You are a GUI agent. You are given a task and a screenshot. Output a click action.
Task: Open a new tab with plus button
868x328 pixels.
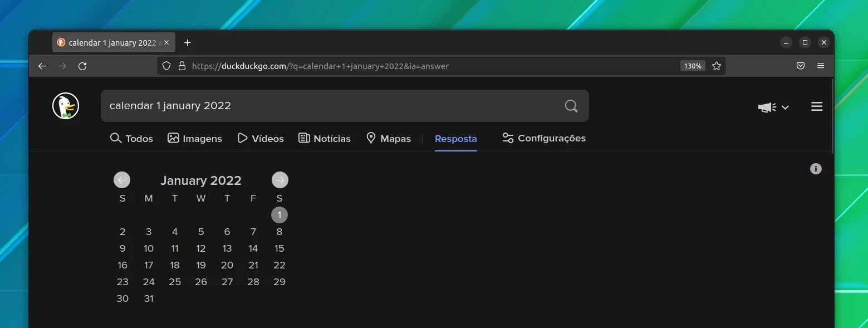point(188,43)
